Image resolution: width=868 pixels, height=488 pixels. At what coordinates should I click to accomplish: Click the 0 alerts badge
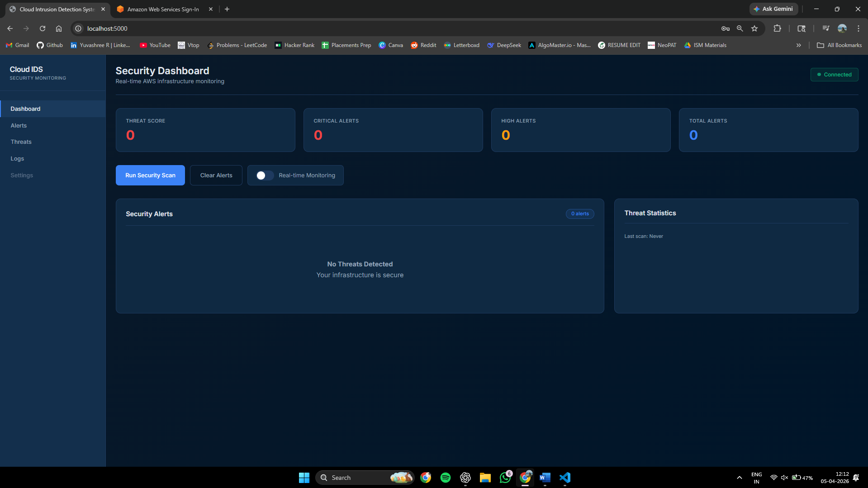coord(580,214)
